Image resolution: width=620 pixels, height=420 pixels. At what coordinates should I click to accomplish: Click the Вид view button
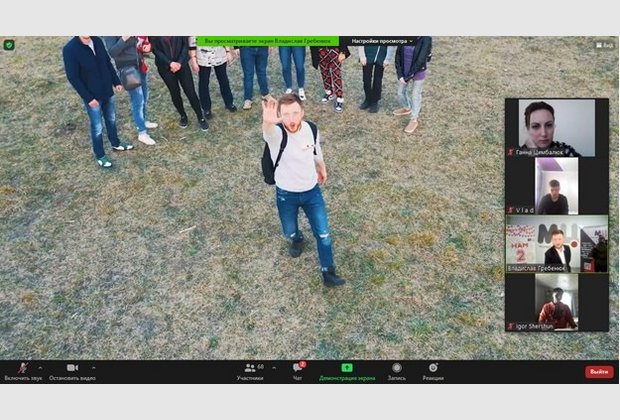605,45
